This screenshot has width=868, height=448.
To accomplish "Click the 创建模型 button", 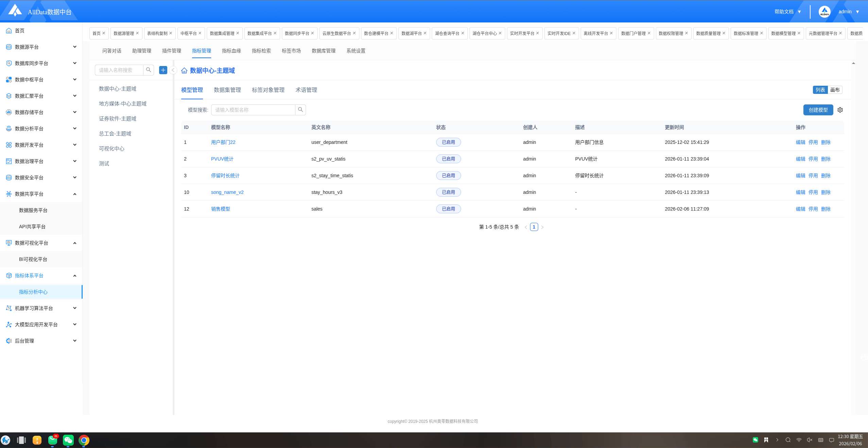I will pos(818,110).
